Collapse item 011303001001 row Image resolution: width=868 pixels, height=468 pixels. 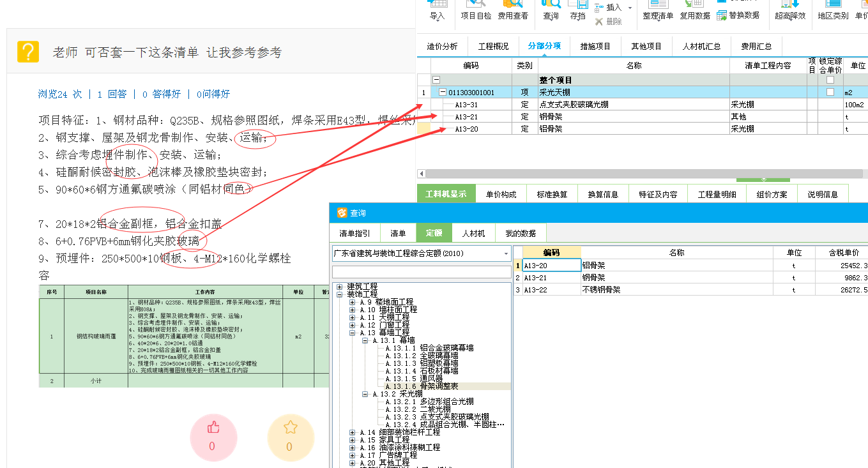[x=443, y=93]
